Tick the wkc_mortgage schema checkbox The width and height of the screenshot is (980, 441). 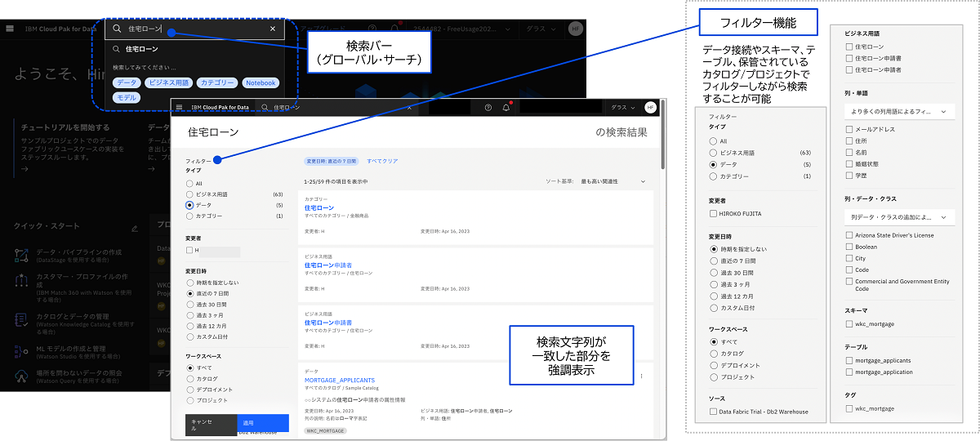coord(850,324)
